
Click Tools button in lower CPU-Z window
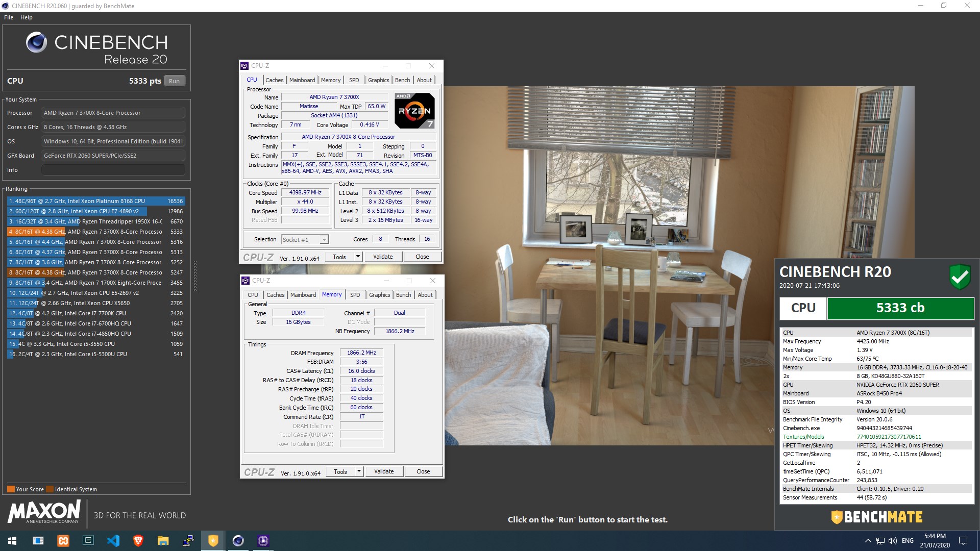click(340, 471)
